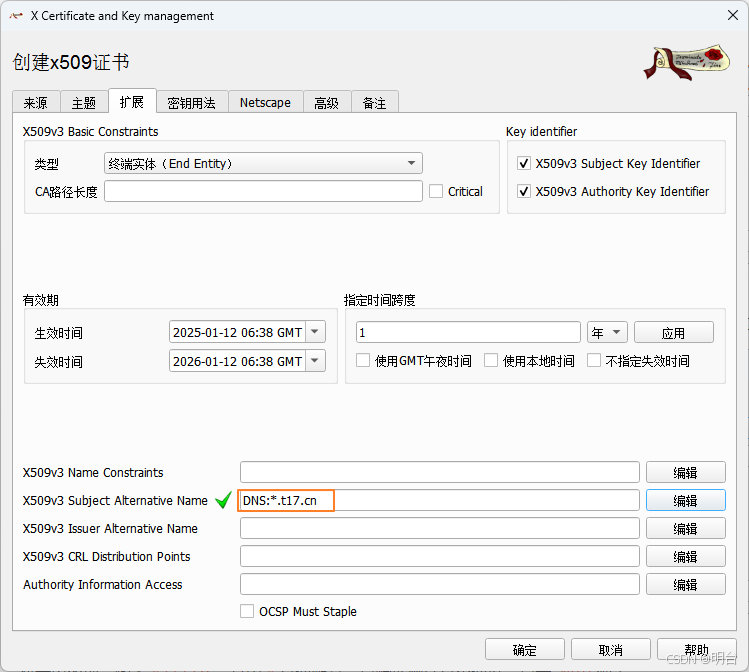Click the 有效期 label

[x=41, y=300]
